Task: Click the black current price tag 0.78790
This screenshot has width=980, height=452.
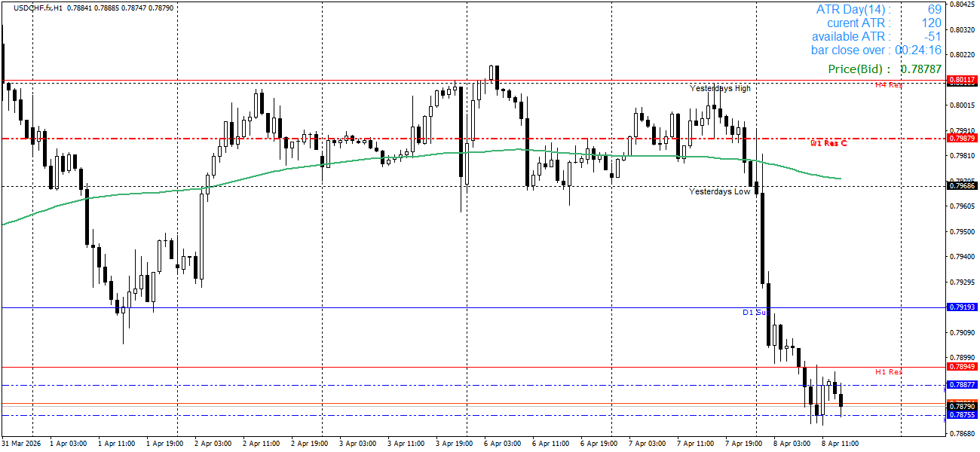Action: 962,407
